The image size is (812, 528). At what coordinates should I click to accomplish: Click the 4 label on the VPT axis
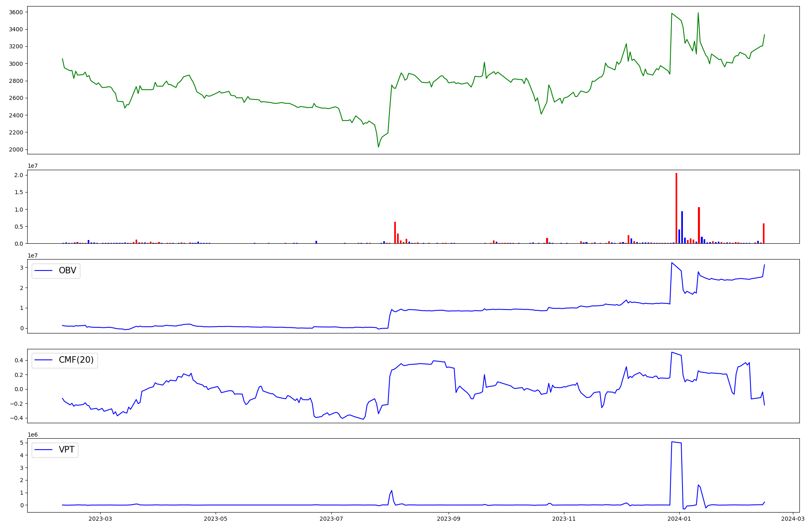click(x=22, y=455)
